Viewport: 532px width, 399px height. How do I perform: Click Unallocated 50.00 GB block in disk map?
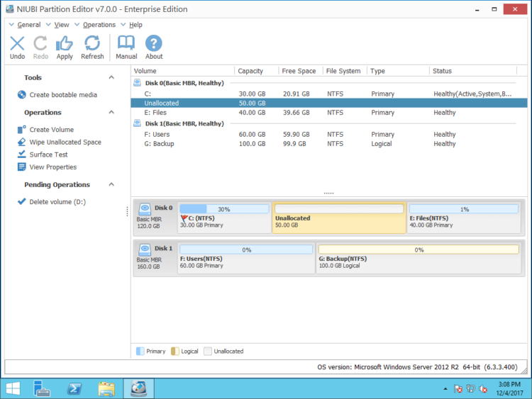(339, 218)
